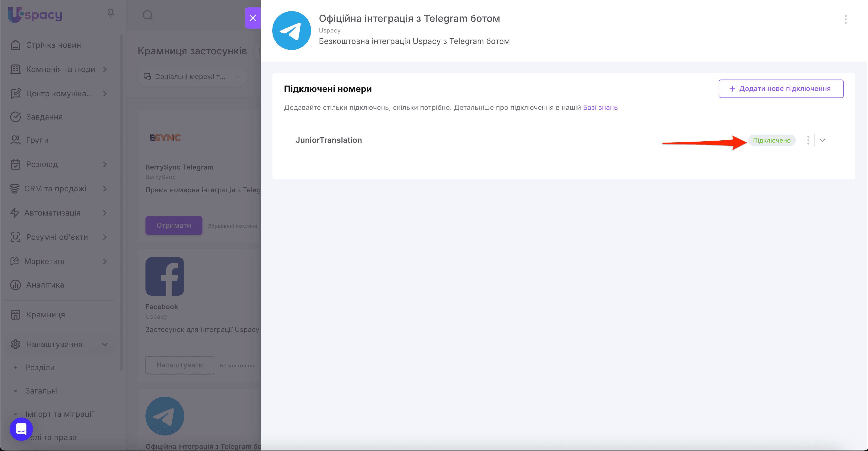Click the search magnifier icon

point(148,15)
